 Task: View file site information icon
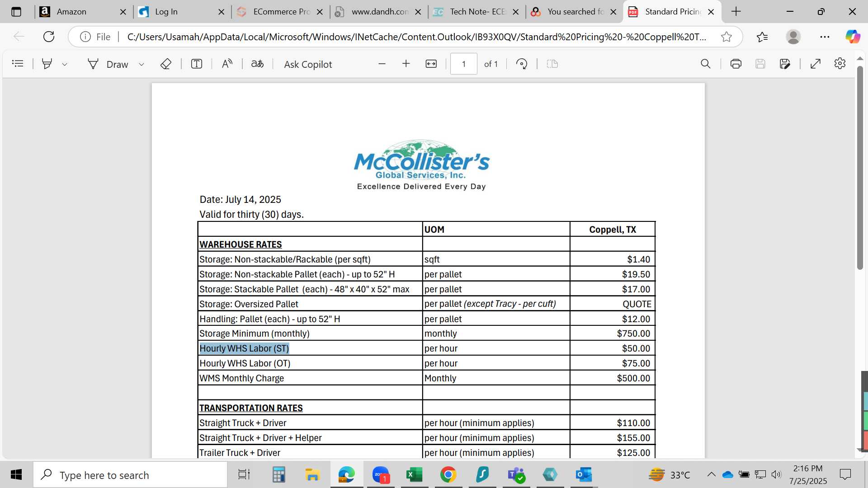pos(85,37)
